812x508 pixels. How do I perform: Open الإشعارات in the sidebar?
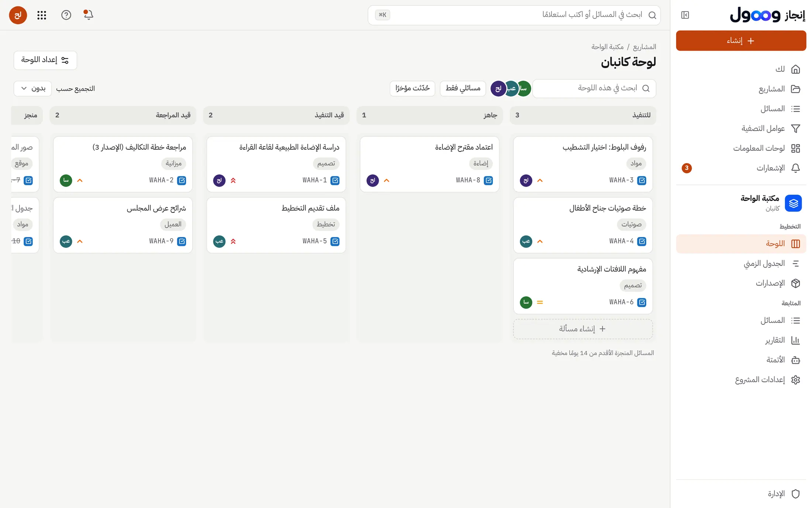[741, 168]
